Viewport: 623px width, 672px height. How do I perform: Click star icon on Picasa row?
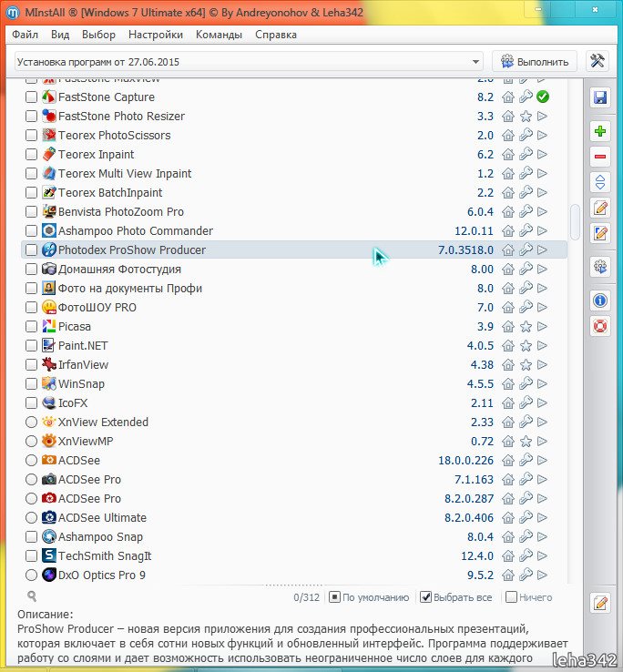526,327
